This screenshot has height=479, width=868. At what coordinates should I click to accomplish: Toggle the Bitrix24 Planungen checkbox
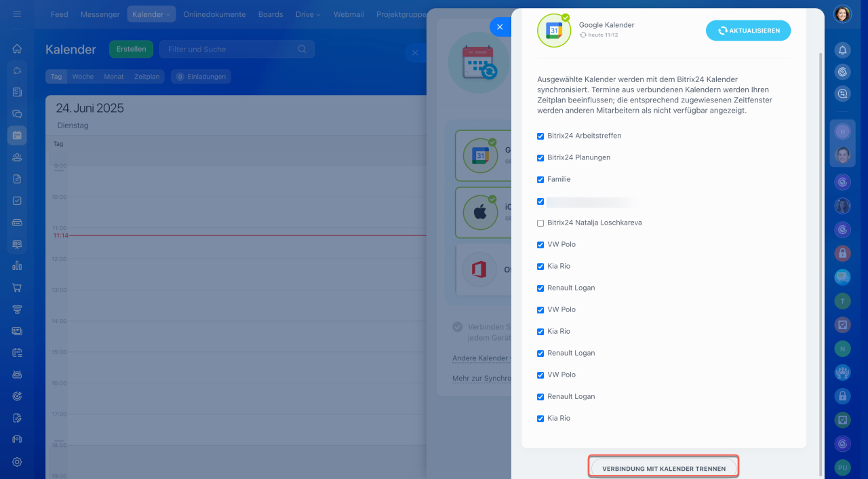(540, 158)
